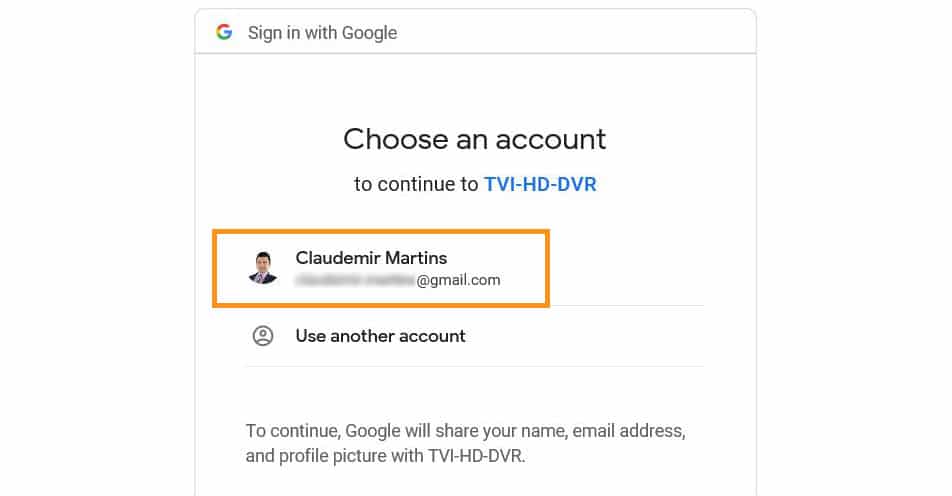Viewport: 952px width, 496px height.
Task: Click TVI-HD-DVR in the sharing notice
Action: [x=472, y=457]
